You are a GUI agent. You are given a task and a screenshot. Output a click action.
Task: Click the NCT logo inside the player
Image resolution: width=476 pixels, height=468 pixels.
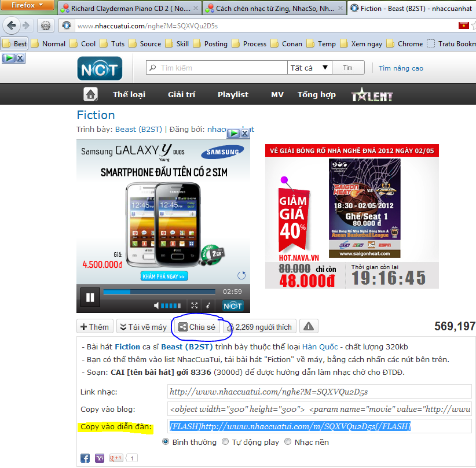click(233, 305)
